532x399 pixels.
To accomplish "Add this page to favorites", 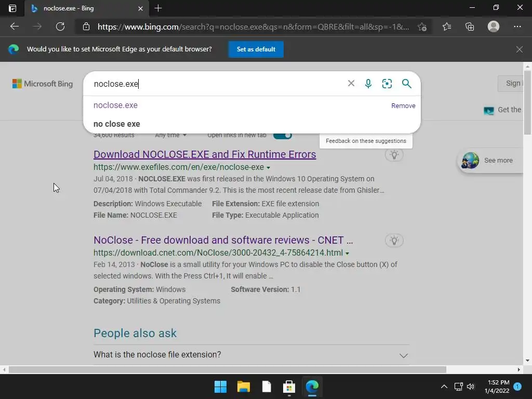I will click(422, 27).
